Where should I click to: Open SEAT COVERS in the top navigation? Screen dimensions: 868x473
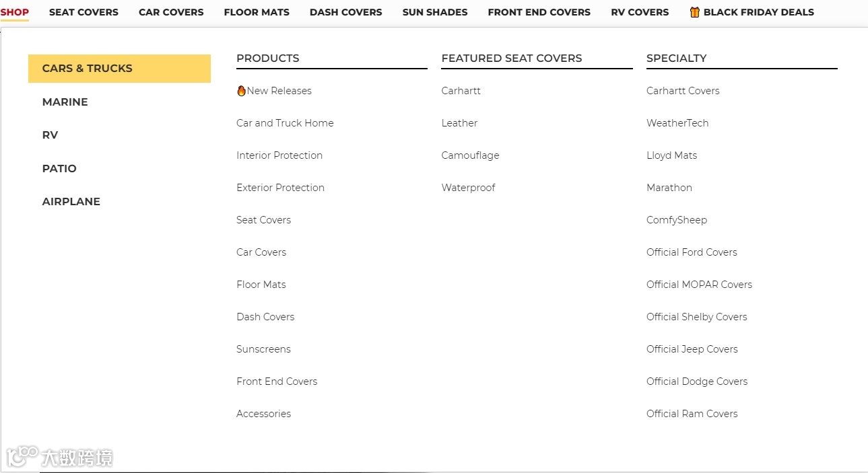click(x=84, y=12)
